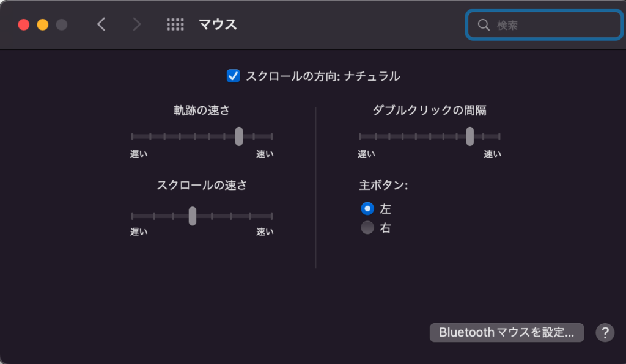
Task: Go back with the left chevron arrow
Action: 101,24
